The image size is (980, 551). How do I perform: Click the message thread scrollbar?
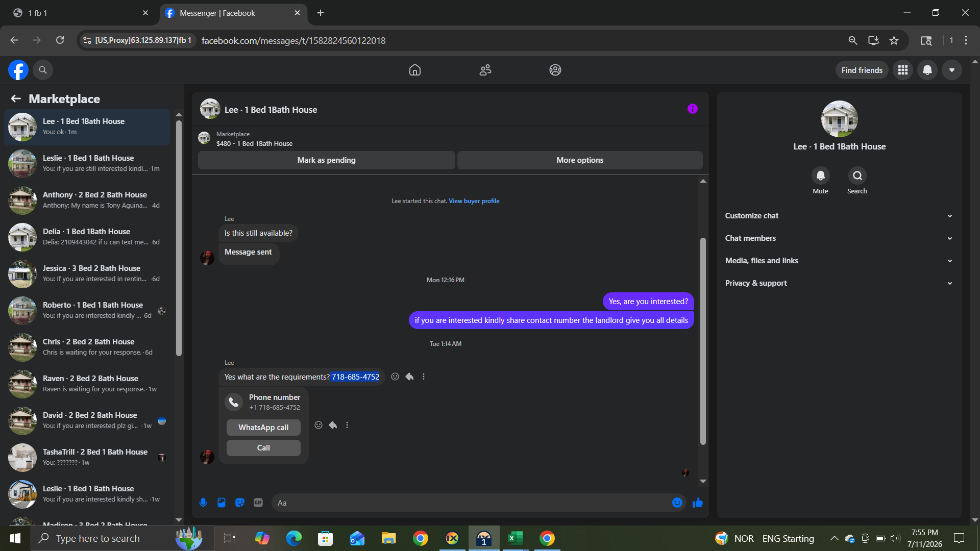703,341
